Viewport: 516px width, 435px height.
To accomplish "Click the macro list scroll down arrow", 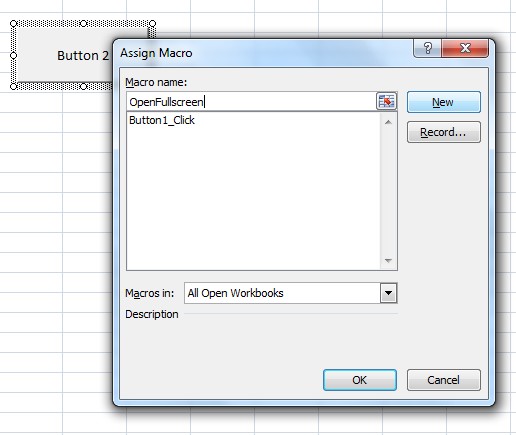I will click(x=388, y=260).
